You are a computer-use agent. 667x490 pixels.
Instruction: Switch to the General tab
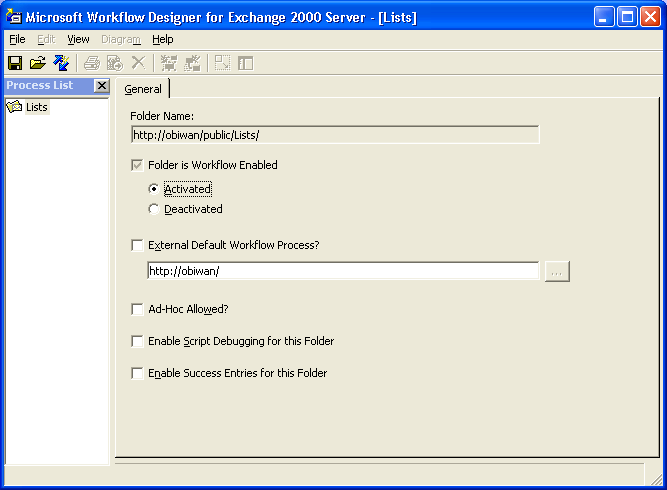(143, 89)
